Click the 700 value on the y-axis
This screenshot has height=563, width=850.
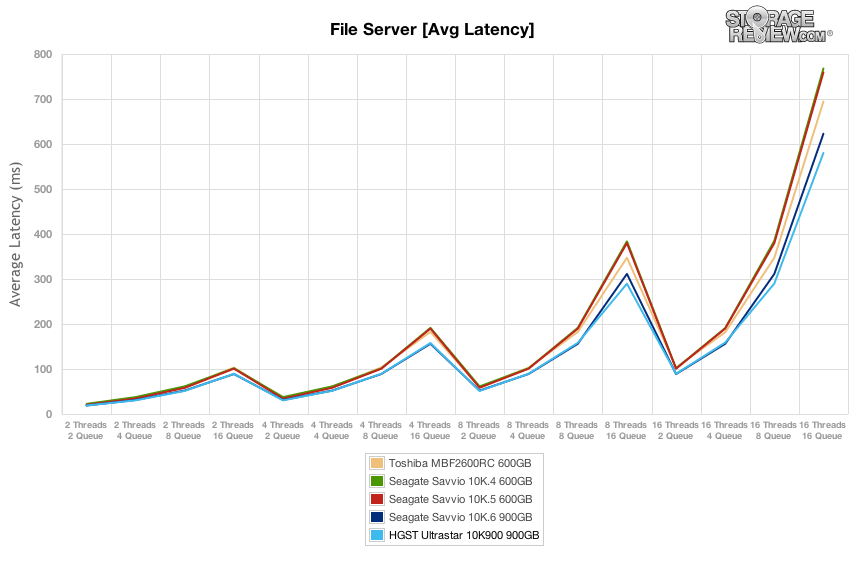coord(42,99)
